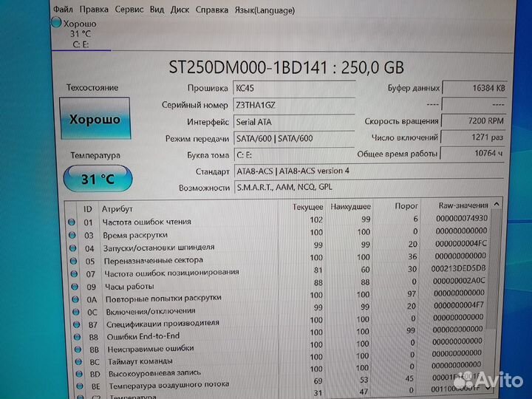Click the Стандарт field ATA8-ACS
The width and height of the screenshot is (532, 399).
(x=369, y=171)
